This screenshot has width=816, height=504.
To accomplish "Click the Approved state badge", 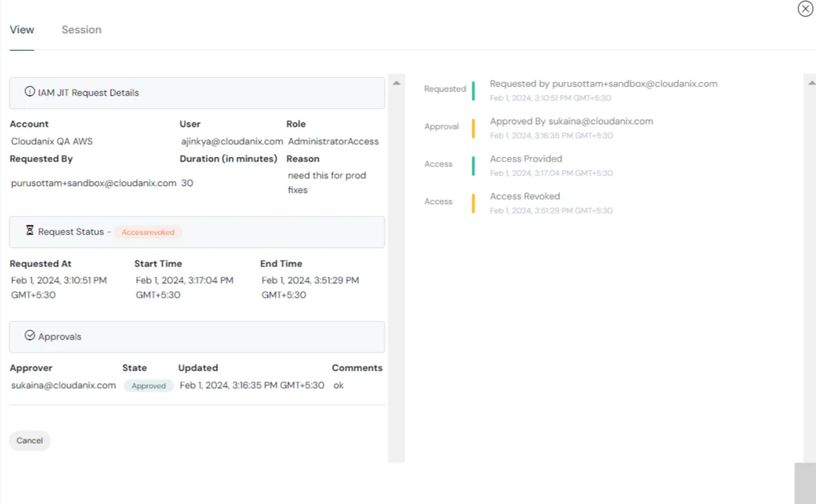I will coord(148,386).
